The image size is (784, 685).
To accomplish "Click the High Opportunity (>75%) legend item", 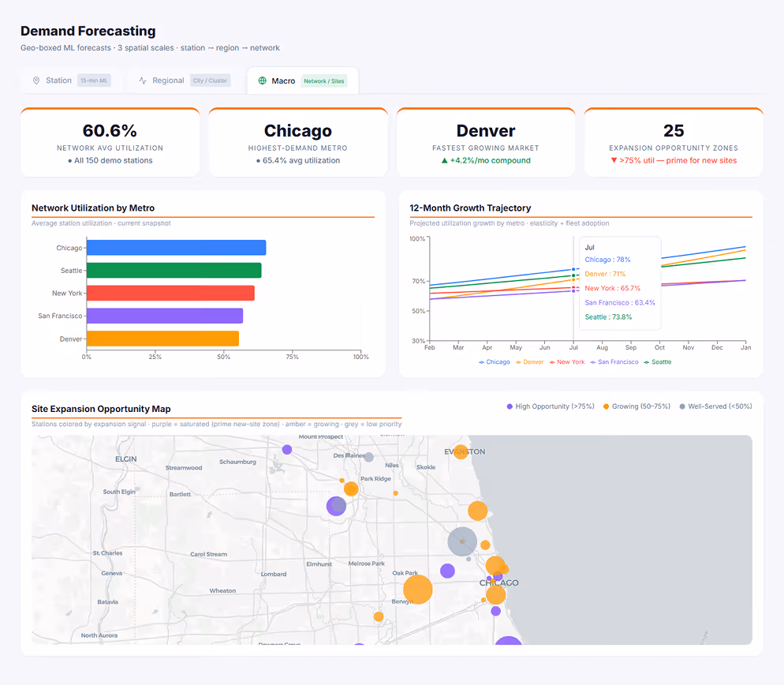I will [x=551, y=406].
